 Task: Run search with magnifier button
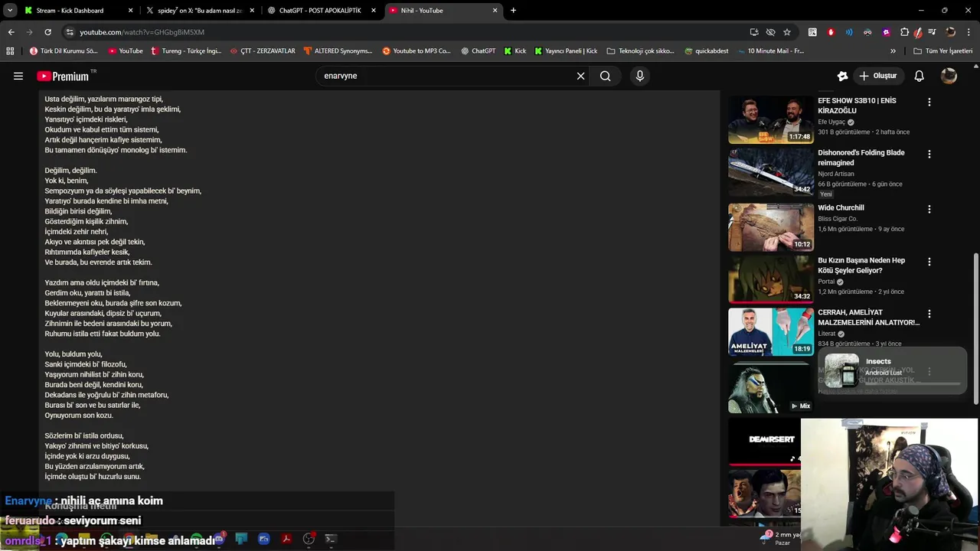606,76
